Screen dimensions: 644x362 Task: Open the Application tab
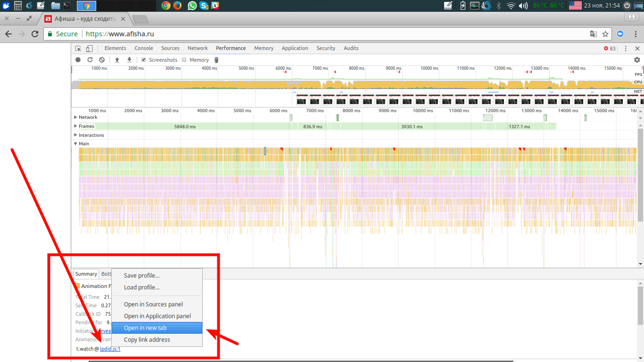tap(295, 48)
